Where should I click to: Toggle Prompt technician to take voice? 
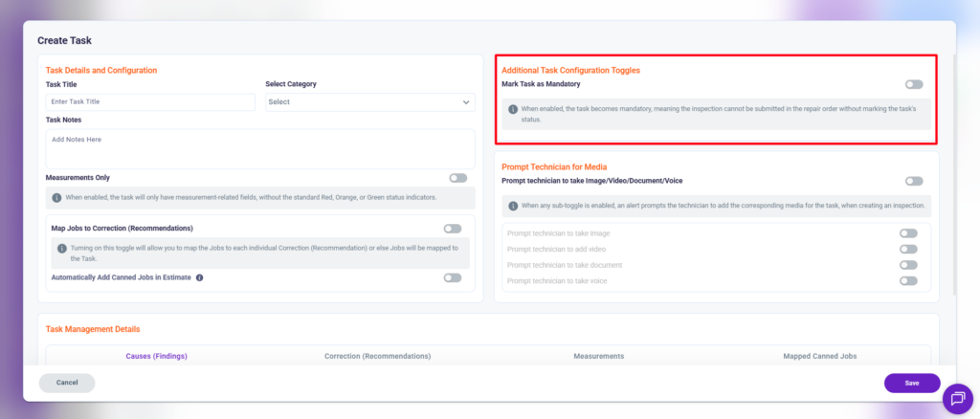pos(908,281)
